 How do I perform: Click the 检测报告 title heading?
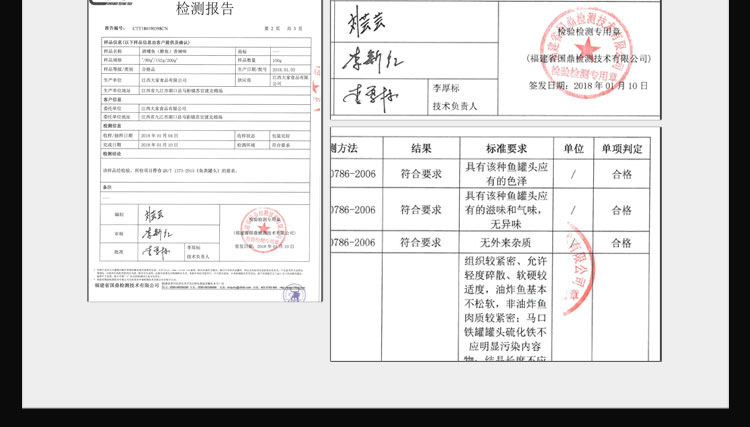tap(204, 10)
